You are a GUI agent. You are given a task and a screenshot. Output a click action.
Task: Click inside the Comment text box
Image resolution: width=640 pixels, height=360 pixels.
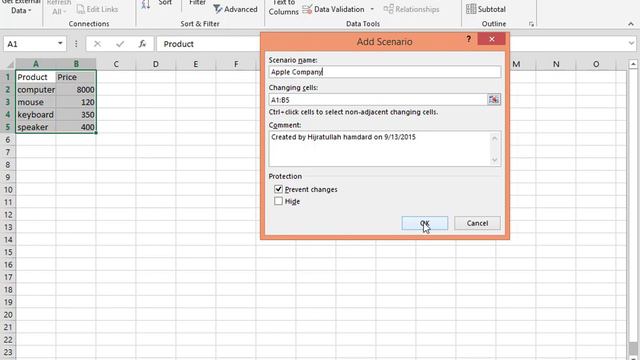380,149
